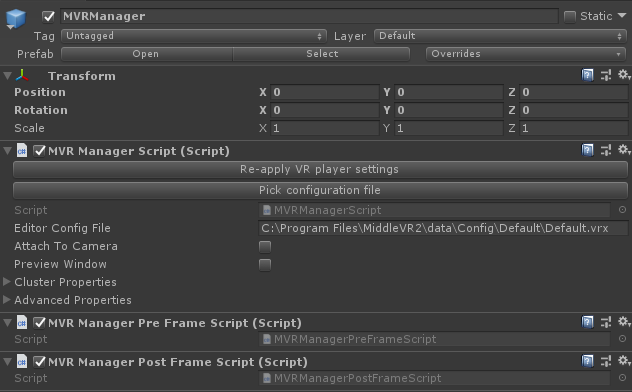632x392 pixels.
Task: Click the MVRManagerPreFrameScript script reference field
Action: pyautogui.click(x=434, y=339)
